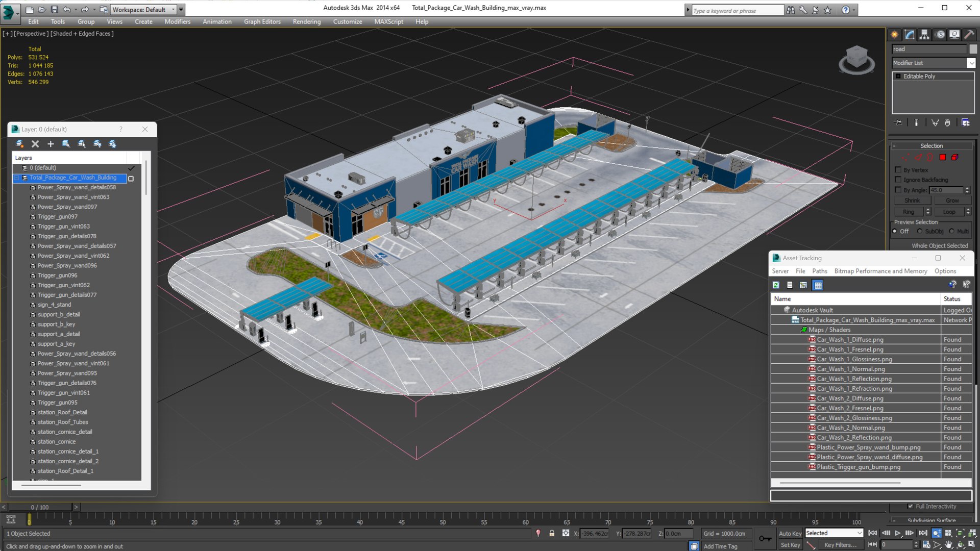Screen dimensions: 980x551
Task: Activate the Pan View hand tool
Action: (x=948, y=545)
